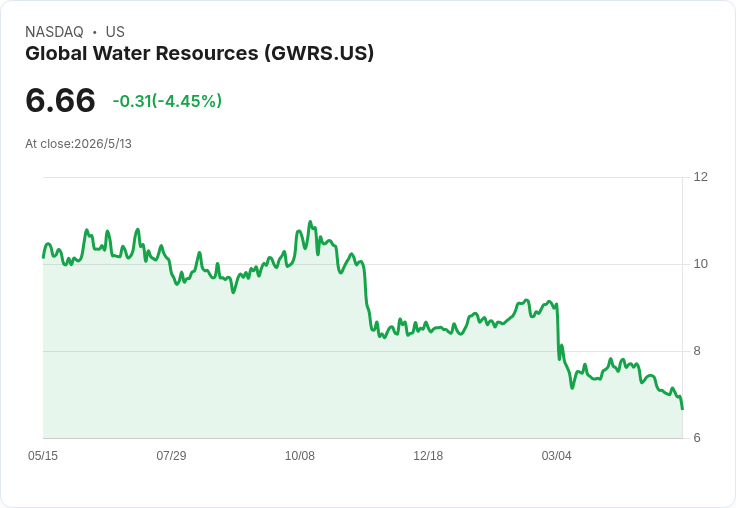Click the Global Water Resources (GWRS.US) title

pyautogui.click(x=199, y=53)
